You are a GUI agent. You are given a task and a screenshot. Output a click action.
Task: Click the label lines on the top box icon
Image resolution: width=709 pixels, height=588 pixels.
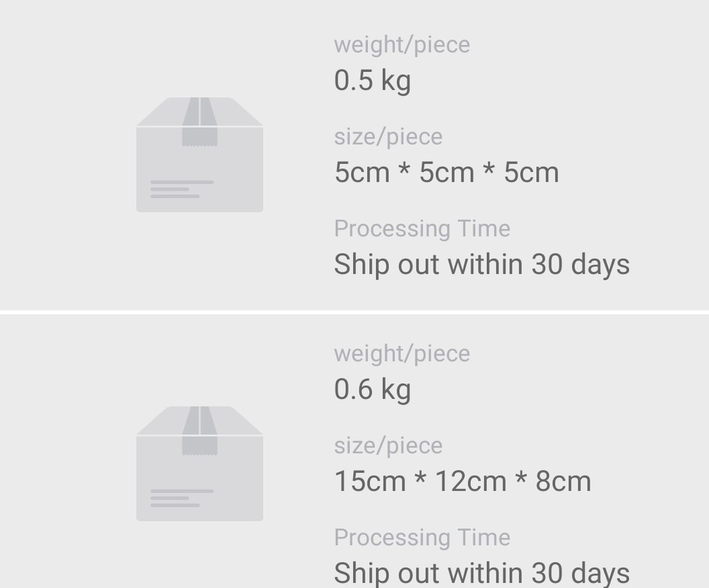tap(182, 189)
